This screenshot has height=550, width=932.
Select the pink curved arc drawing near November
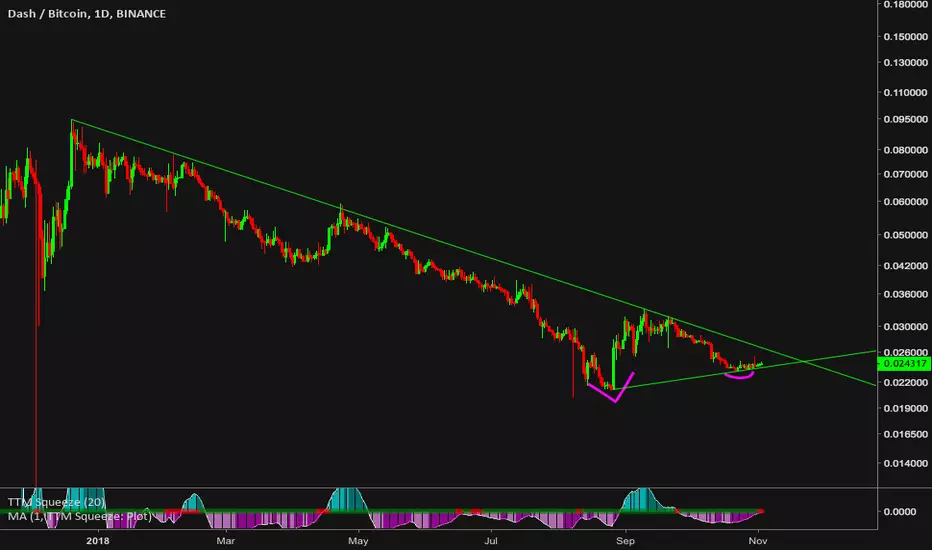[739, 376]
